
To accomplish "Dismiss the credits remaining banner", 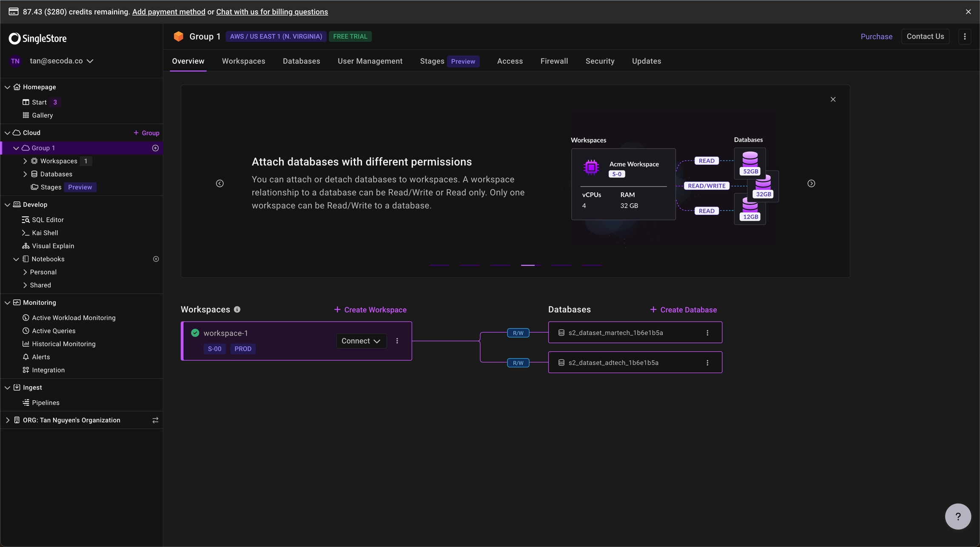I will point(969,12).
